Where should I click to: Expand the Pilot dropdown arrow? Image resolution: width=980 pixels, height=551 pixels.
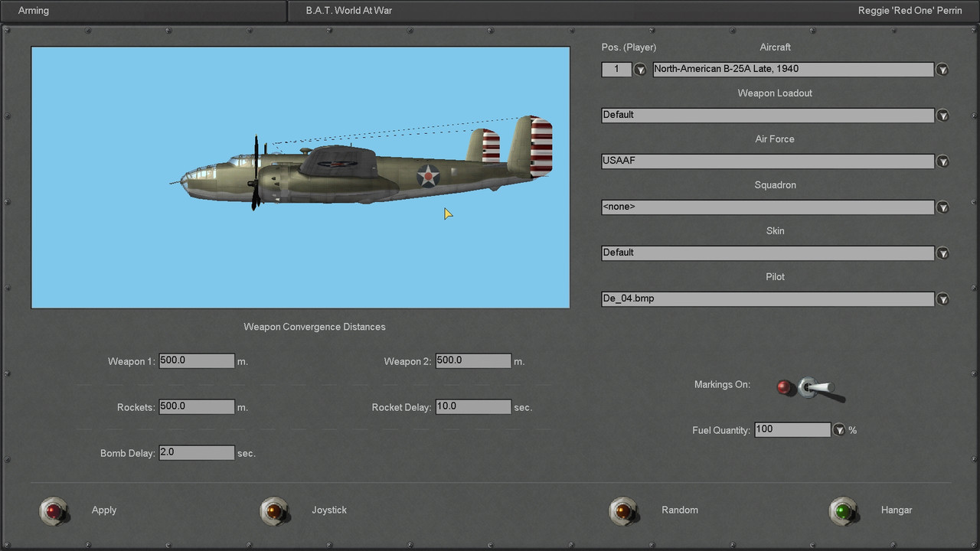coord(942,299)
